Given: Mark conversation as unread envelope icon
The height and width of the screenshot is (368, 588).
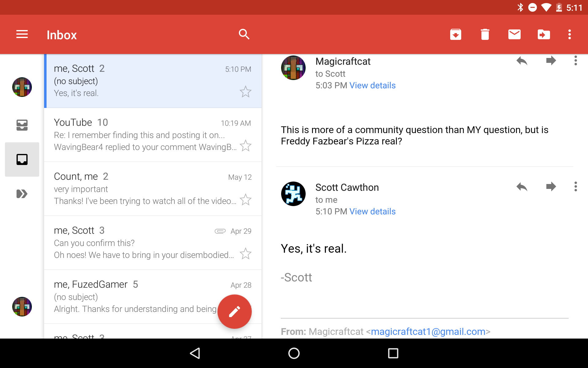Looking at the screenshot, I should (514, 34).
